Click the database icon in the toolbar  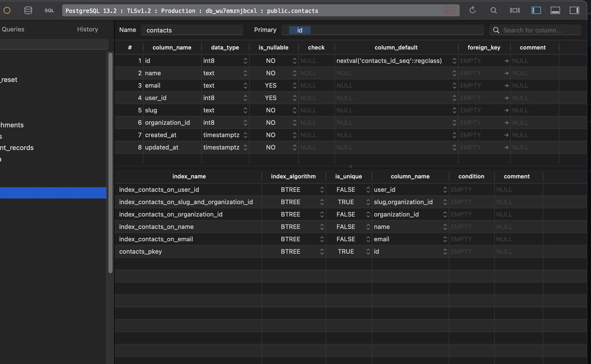pyautogui.click(x=28, y=10)
